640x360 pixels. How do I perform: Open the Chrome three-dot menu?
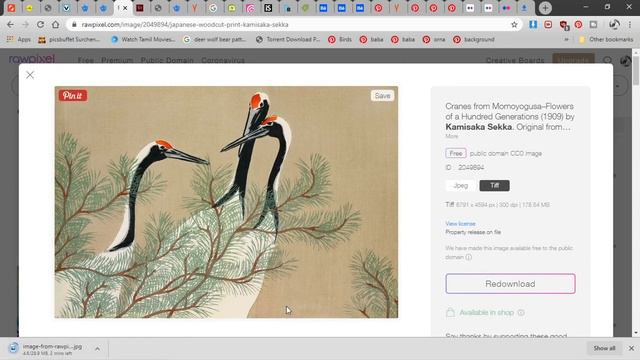(x=630, y=24)
